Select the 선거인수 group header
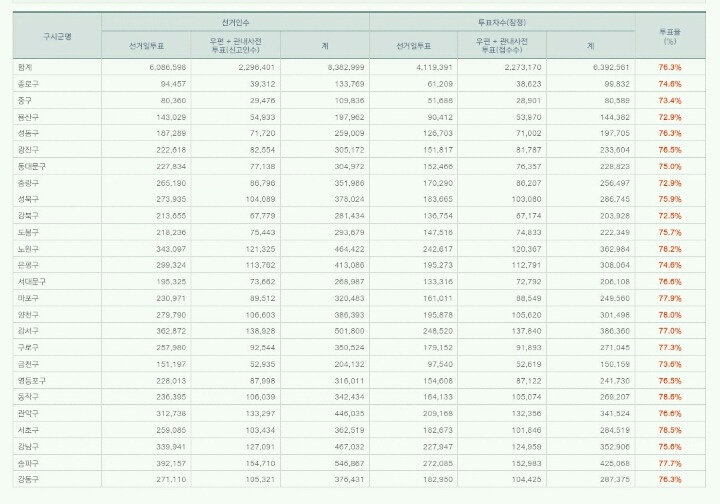This screenshot has width=720, height=504. click(235, 22)
